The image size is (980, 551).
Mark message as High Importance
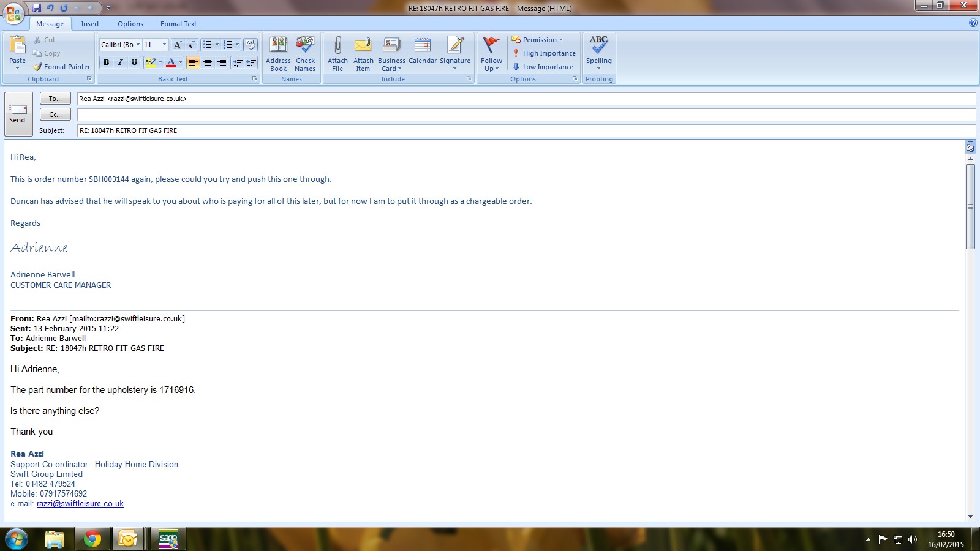(544, 53)
